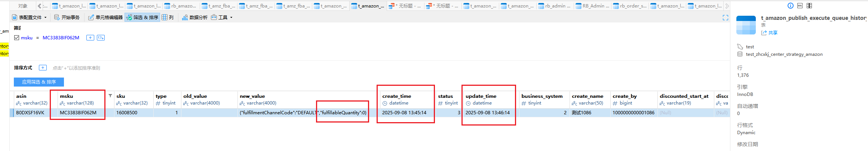Screen dimensions: 868x151
Task: Click the msku column filter funnel icon
Action: click(x=110, y=96)
